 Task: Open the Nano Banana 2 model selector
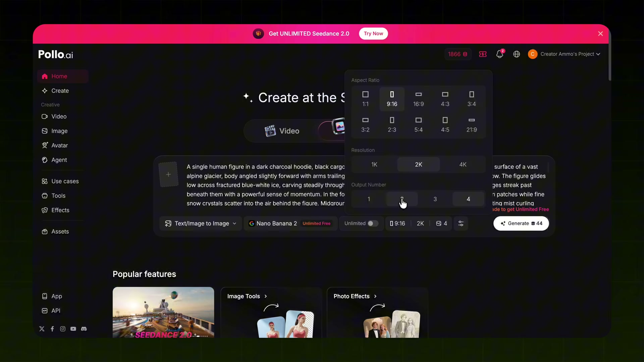[x=290, y=224]
